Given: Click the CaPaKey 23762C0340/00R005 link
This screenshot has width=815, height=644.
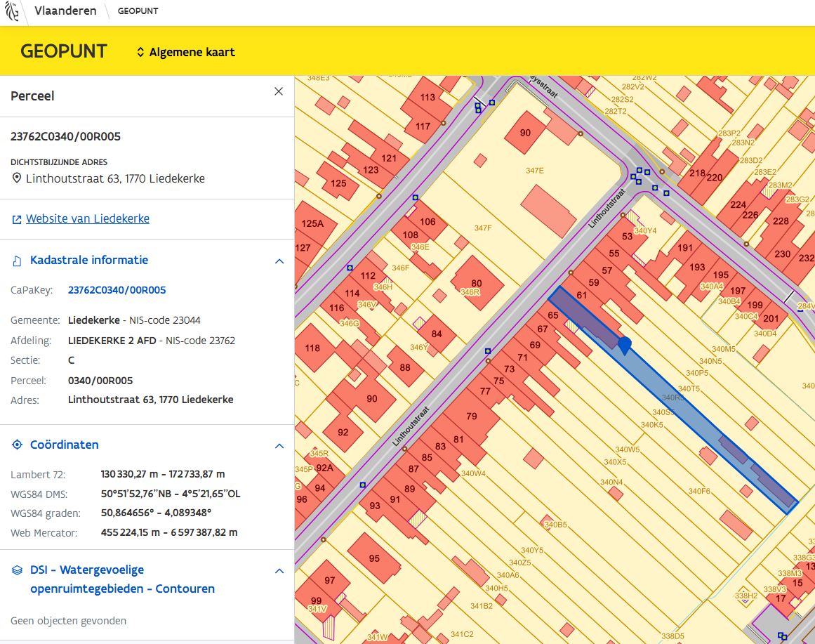Looking at the screenshot, I should click(x=117, y=290).
